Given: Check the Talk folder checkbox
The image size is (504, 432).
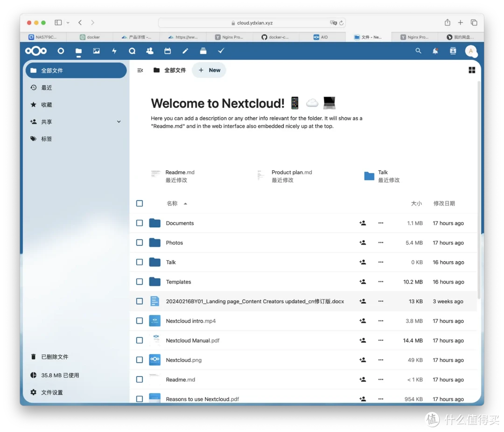Looking at the screenshot, I should [x=140, y=262].
